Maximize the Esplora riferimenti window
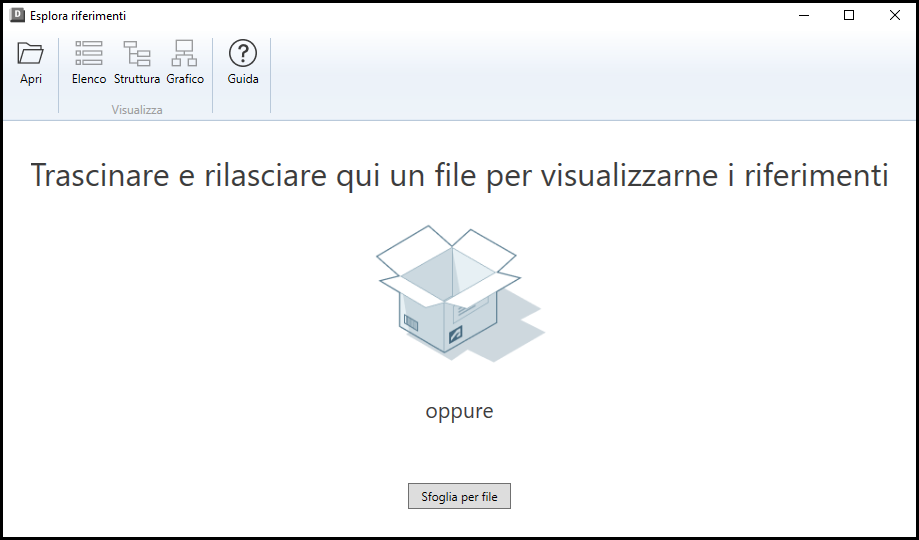919x540 pixels. click(849, 15)
